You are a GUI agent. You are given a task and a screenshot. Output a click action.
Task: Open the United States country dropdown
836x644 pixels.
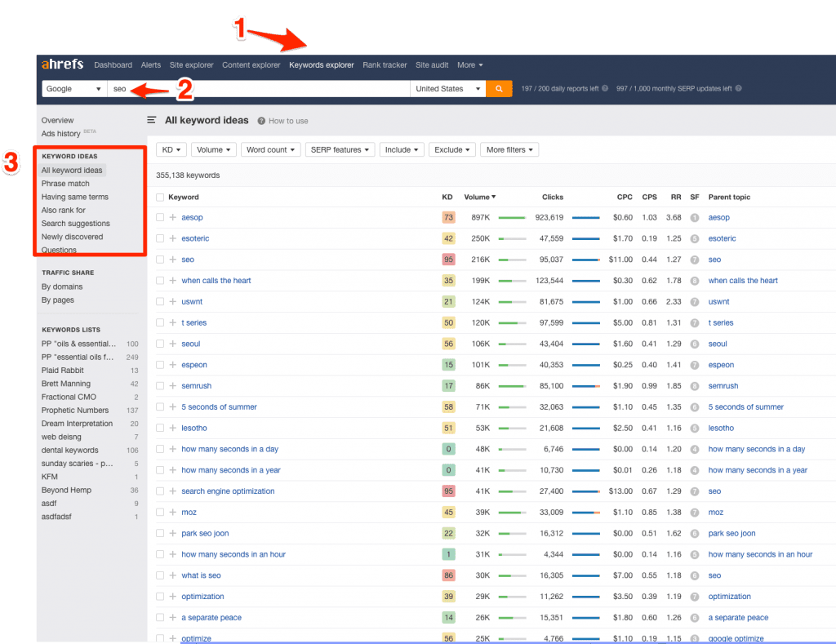click(448, 88)
